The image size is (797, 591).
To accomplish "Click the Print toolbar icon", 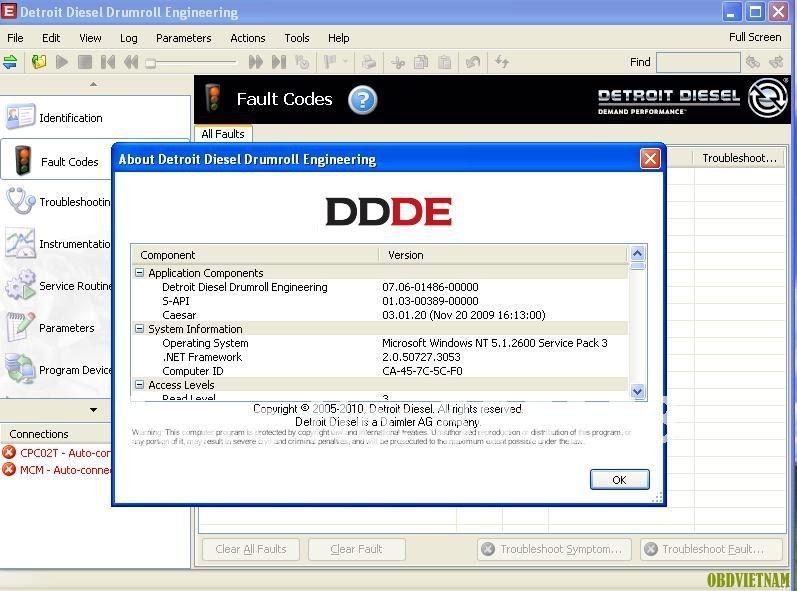I will click(369, 62).
